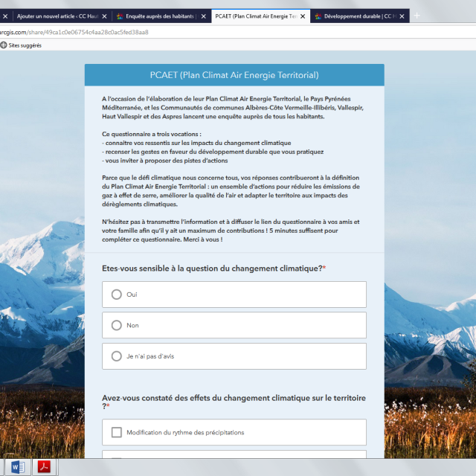This screenshot has height=476, width=476.
Task: Click the new tab plus button
Action: coord(416,15)
